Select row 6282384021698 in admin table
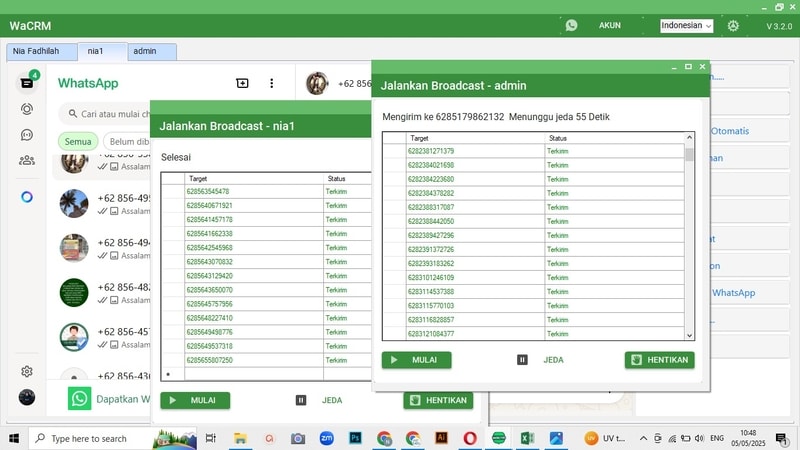Viewport: 800px width, 450px height. click(x=533, y=165)
